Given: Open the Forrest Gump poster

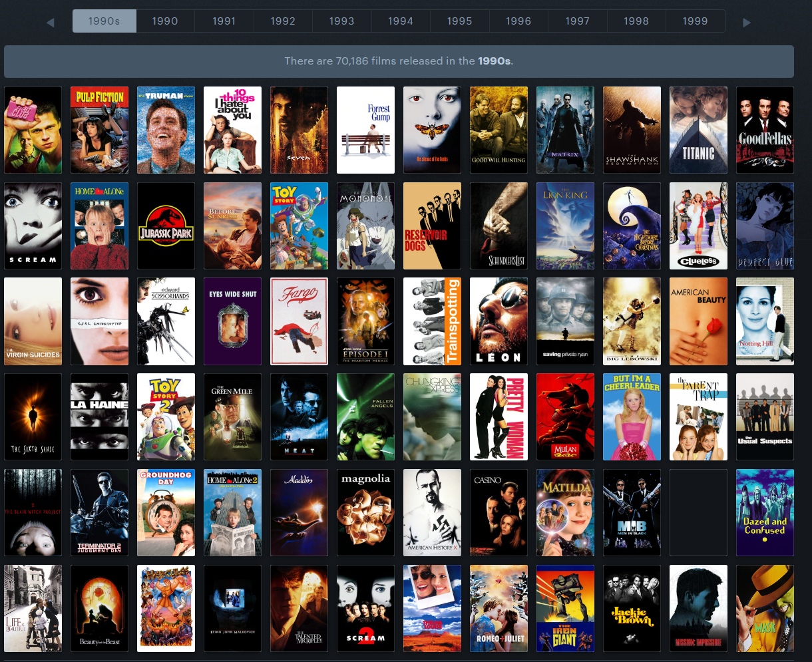Looking at the screenshot, I should click(366, 130).
